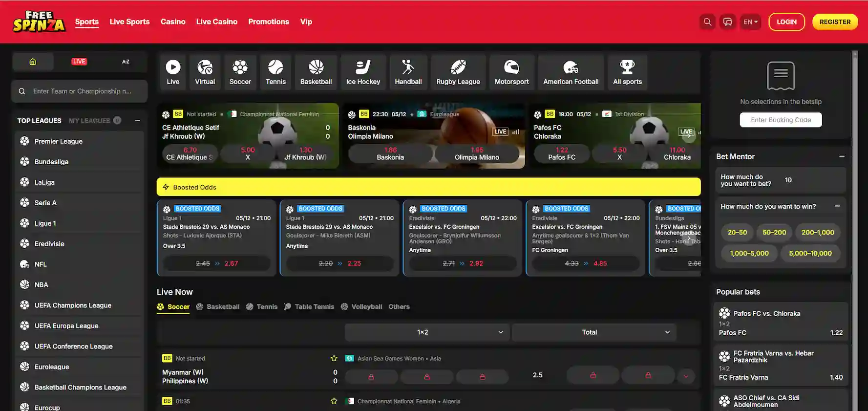Click the LOGIN button
868x411 pixels.
tap(786, 22)
